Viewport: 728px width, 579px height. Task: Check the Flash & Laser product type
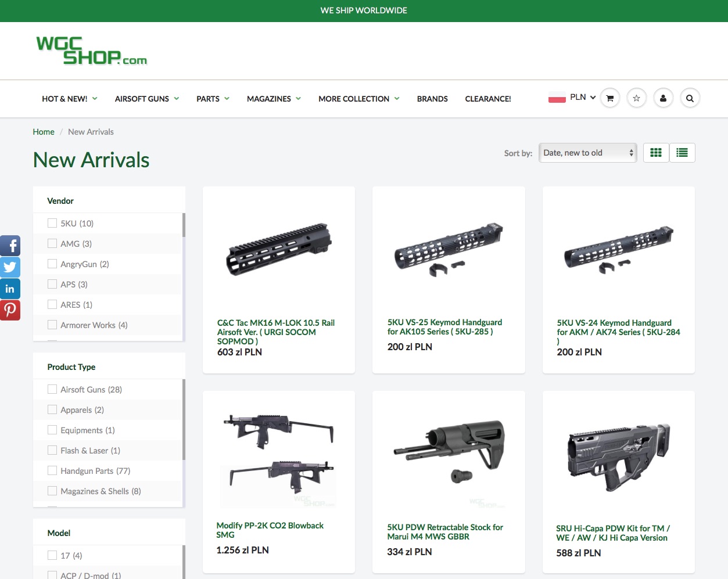click(52, 450)
